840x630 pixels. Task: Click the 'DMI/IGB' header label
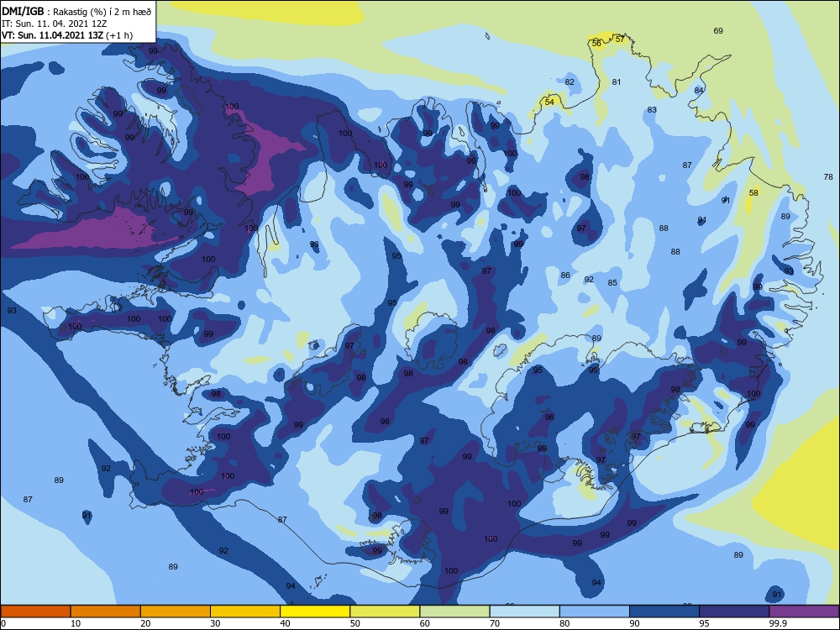(23, 11)
